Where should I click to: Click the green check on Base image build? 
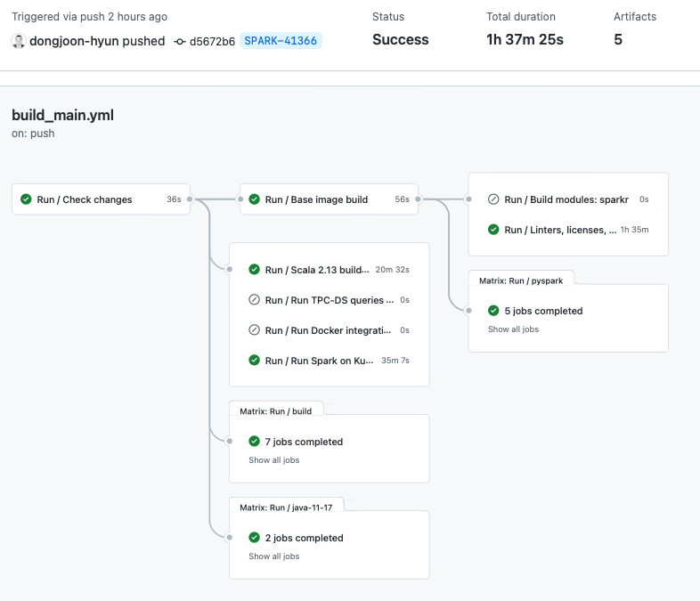(x=255, y=199)
